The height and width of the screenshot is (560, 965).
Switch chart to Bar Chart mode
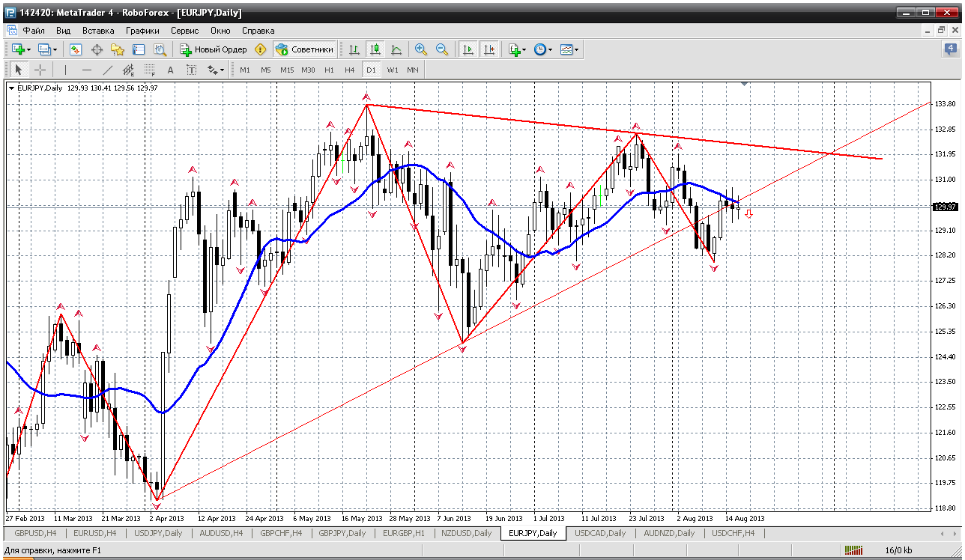pyautogui.click(x=354, y=49)
